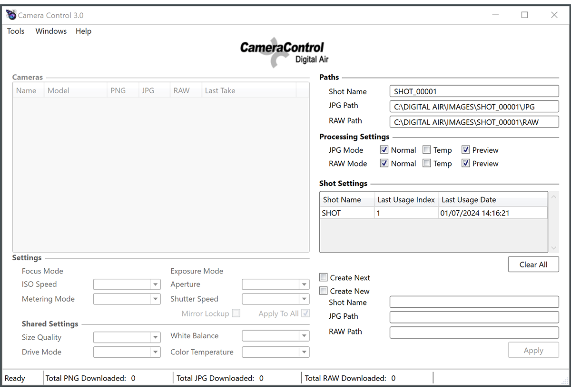571x392 pixels.
Task: Click the empty Shot Name field under Create New
Action: [x=474, y=302]
